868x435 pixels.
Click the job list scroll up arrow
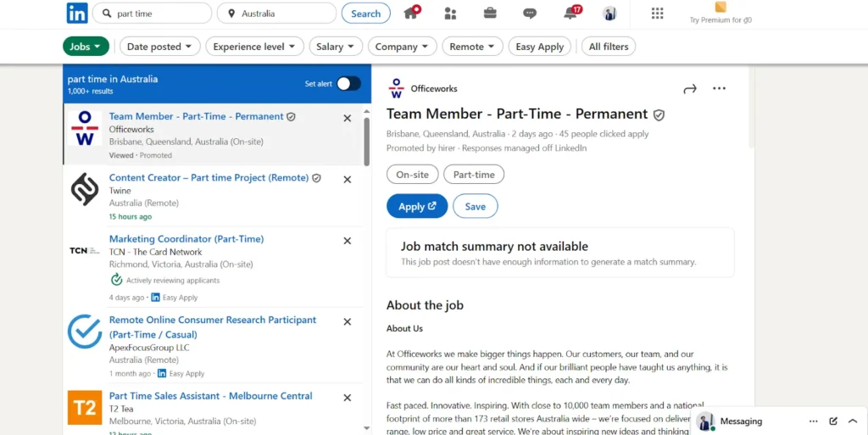point(366,112)
